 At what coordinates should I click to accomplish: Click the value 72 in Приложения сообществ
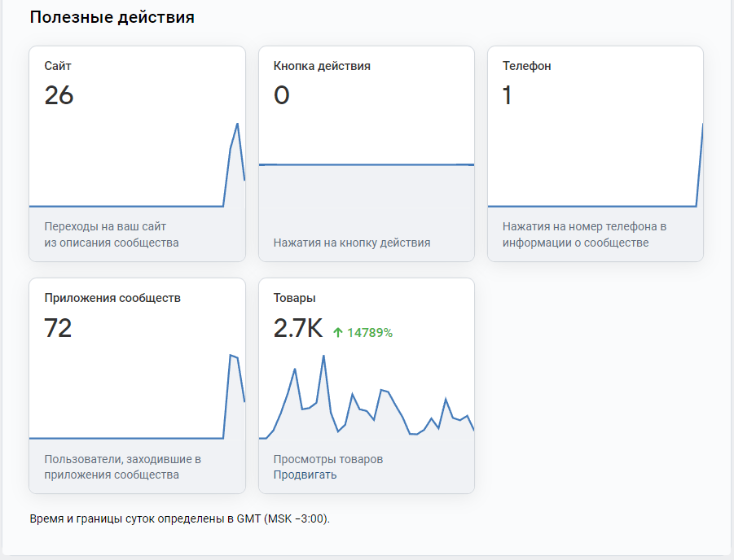58,328
